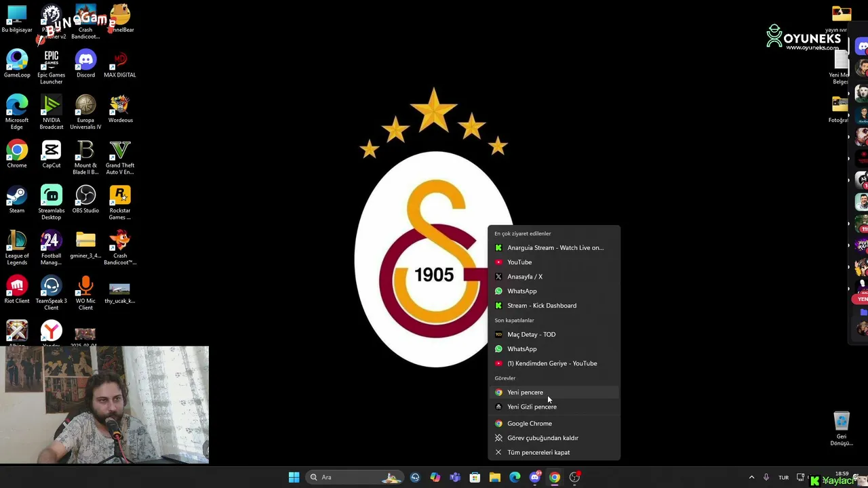
Task: Open Microsoft Store taskbar icon
Action: click(475, 477)
